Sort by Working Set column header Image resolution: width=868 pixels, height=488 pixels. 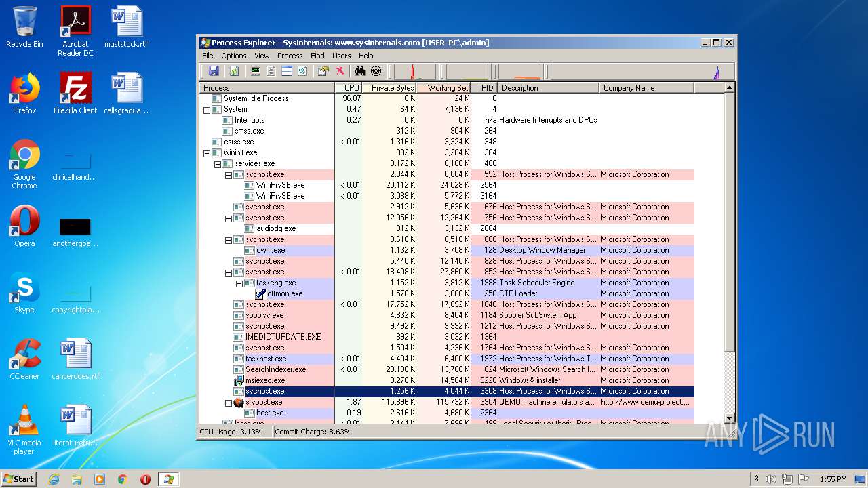[x=443, y=87]
